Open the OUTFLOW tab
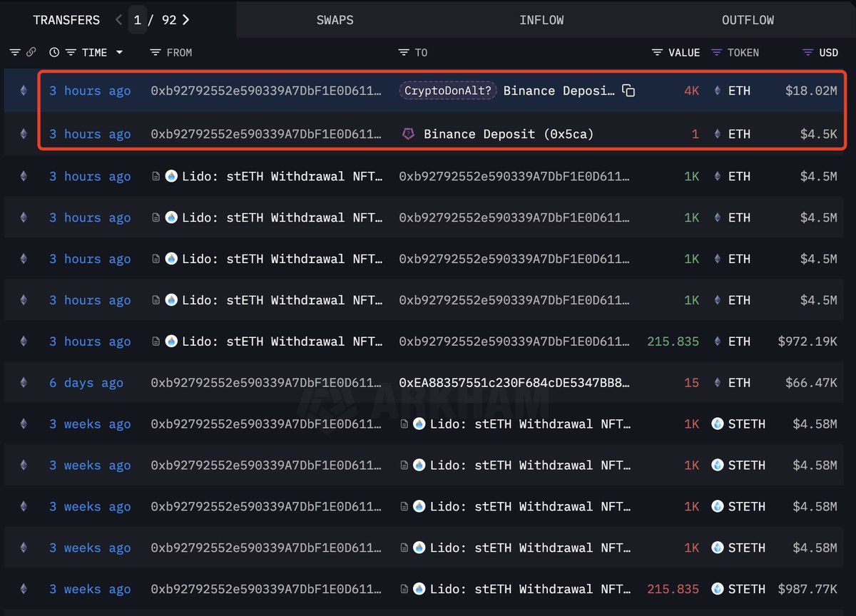Image resolution: width=856 pixels, height=616 pixels. 748,20
